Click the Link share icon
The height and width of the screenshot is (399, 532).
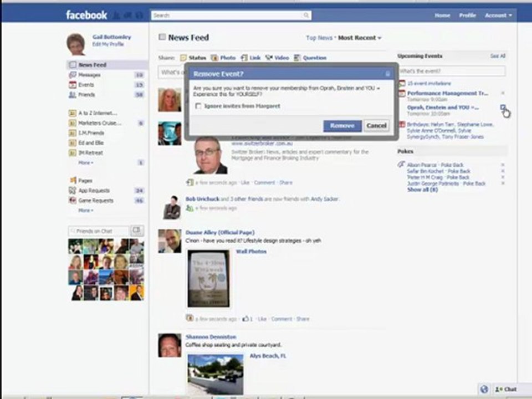[244, 58]
